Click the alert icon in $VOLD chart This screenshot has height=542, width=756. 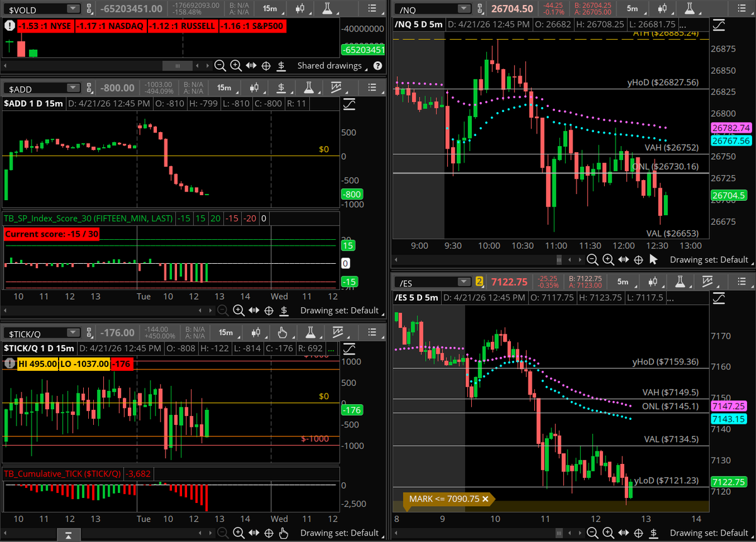(x=10, y=26)
